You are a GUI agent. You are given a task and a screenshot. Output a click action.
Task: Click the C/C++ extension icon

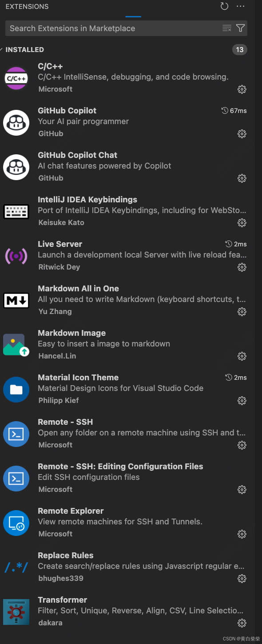[x=16, y=78]
